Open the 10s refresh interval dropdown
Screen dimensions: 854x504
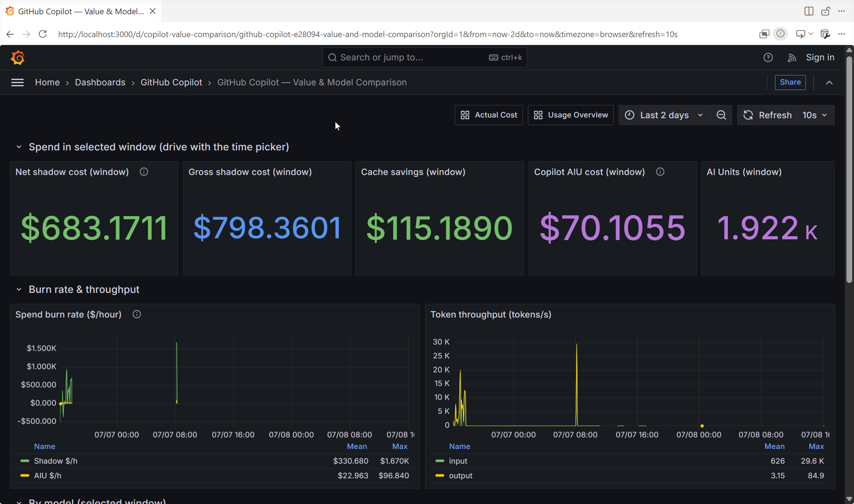(x=815, y=115)
